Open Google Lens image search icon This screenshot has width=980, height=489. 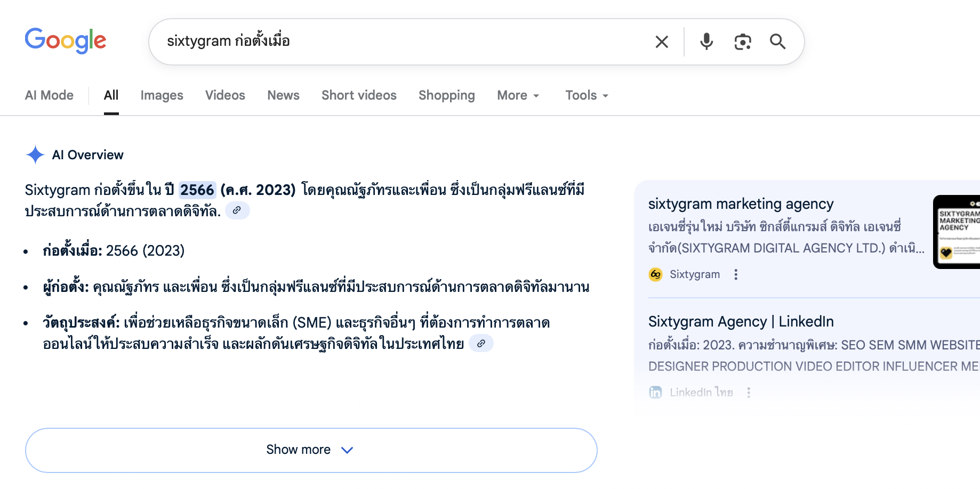pyautogui.click(x=742, y=42)
